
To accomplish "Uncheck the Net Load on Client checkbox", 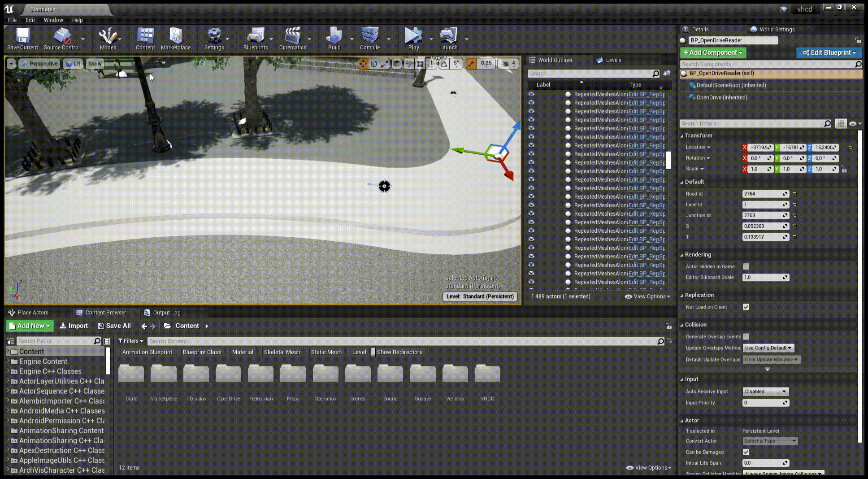I will coord(746,307).
